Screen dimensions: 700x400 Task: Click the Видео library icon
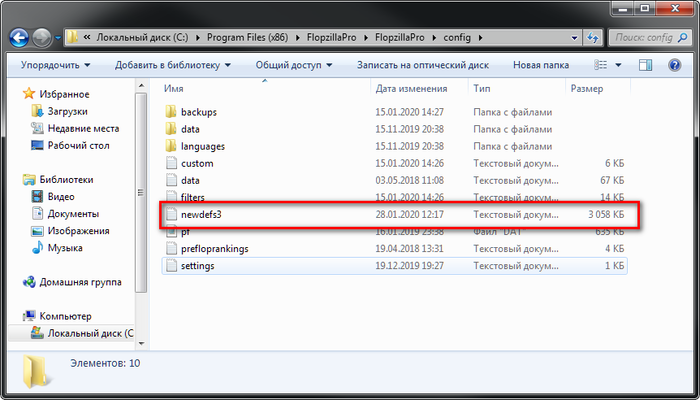(37, 197)
